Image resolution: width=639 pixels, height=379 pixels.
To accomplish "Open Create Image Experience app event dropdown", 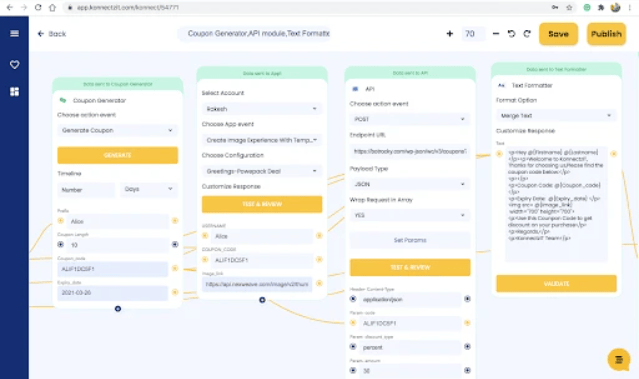I will click(x=262, y=140).
